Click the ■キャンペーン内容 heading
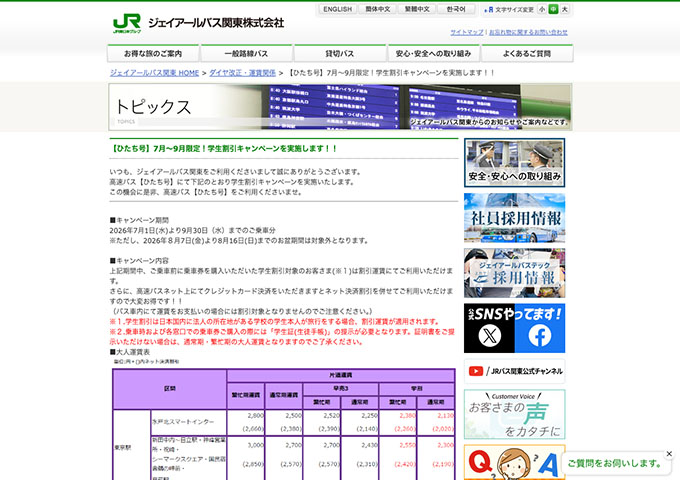This screenshot has width=680, height=480. click(139, 261)
